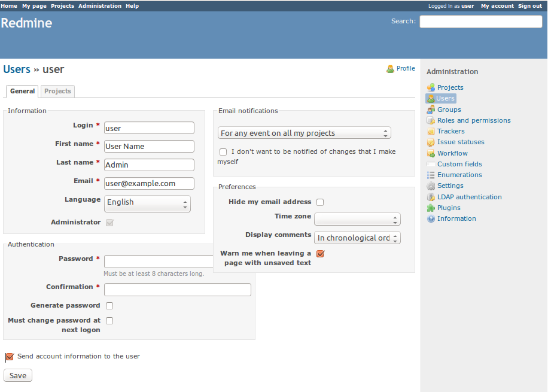551x392 pixels.
Task: Open LDAP authentication in the sidebar
Action: coord(469,197)
